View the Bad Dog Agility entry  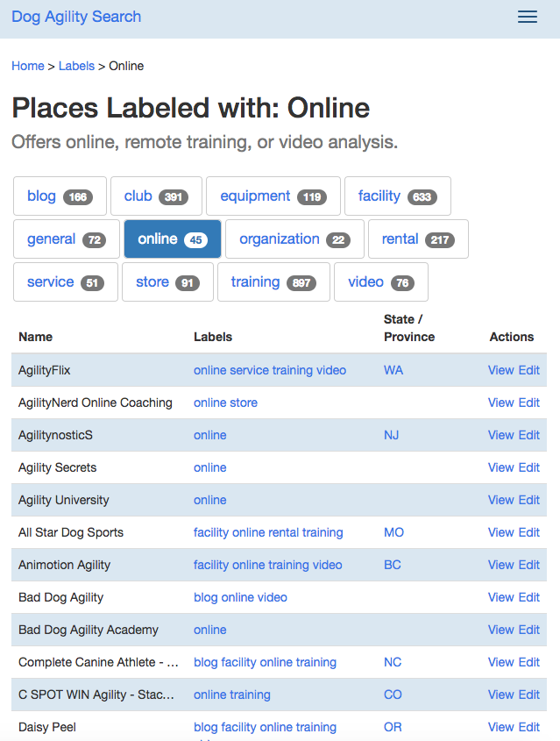point(501,597)
